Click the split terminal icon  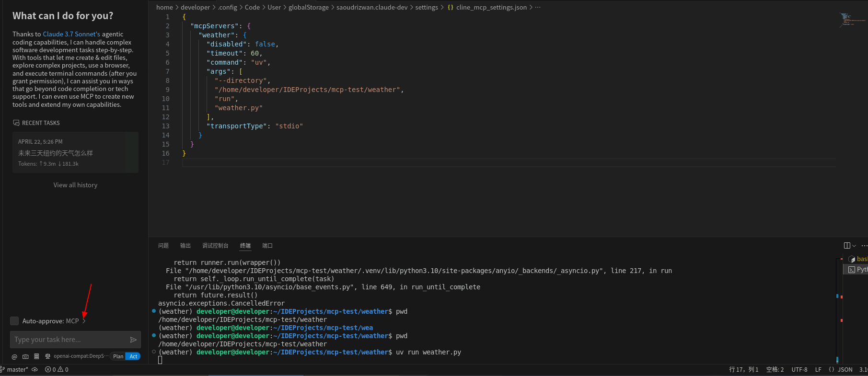click(x=847, y=246)
